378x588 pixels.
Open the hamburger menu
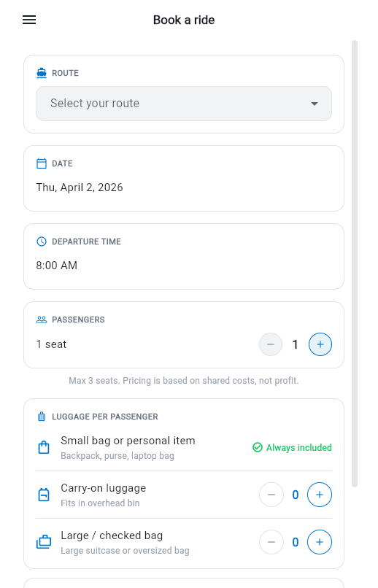point(29,20)
